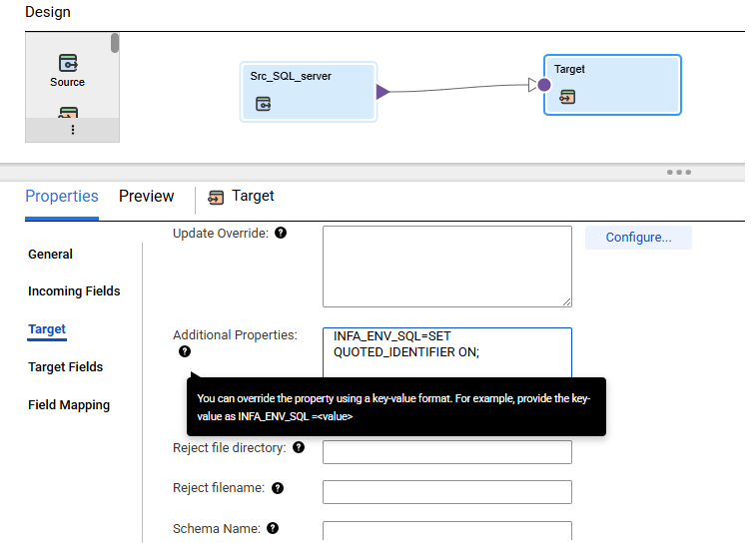Click the Design heading text
756x556 pixels.
coord(48,12)
